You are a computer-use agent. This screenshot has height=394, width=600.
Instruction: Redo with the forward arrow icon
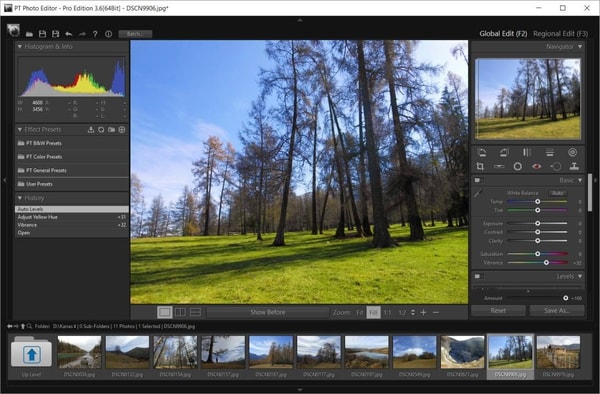click(x=82, y=34)
